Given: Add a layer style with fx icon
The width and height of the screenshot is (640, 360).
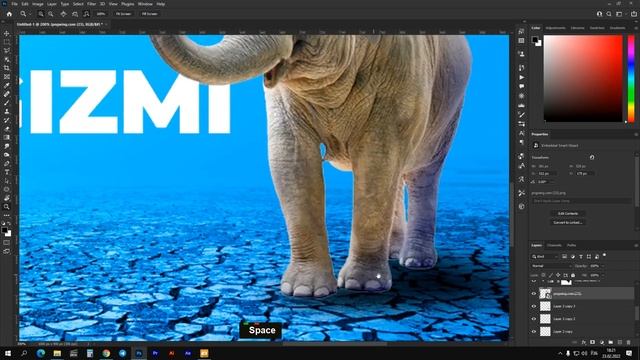Looking at the screenshot, I should pos(584,342).
